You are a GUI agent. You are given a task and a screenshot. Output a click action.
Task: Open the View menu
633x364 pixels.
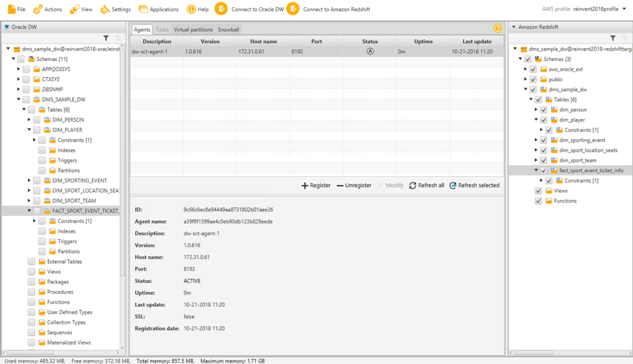coord(81,9)
